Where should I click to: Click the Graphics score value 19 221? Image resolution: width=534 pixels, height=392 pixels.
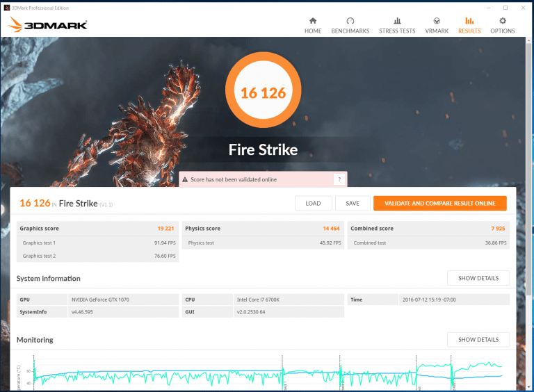pos(165,229)
